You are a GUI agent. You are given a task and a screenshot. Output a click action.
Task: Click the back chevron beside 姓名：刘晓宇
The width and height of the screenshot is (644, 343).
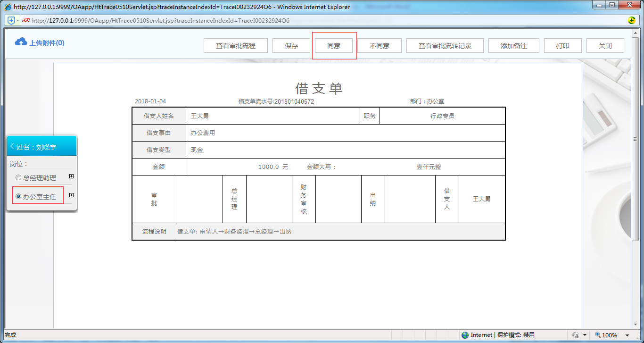11,145
